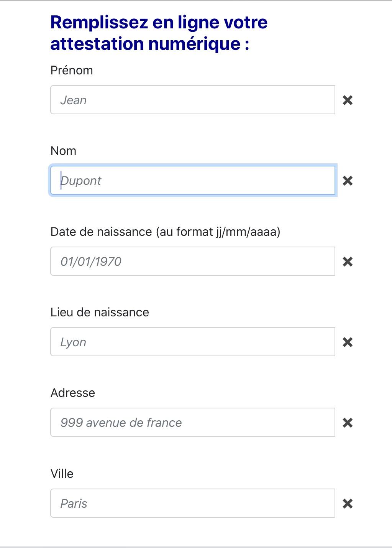
Task: Click the jj/mm/aaaa format hint text
Action: (x=218, y=232)
